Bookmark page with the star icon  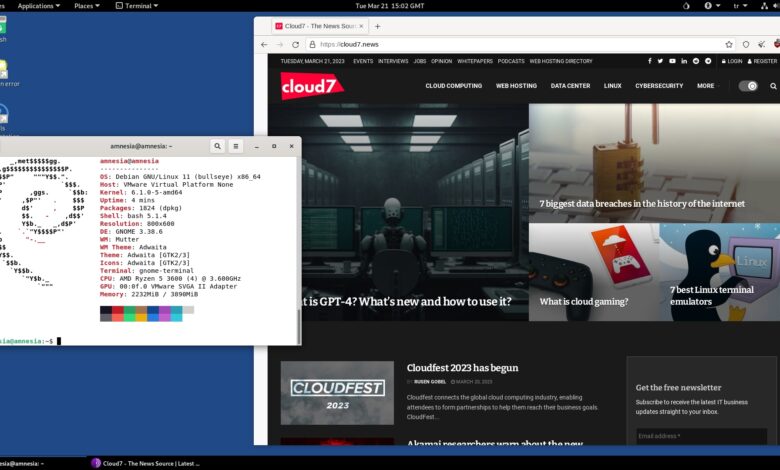(x=729, y=44)
